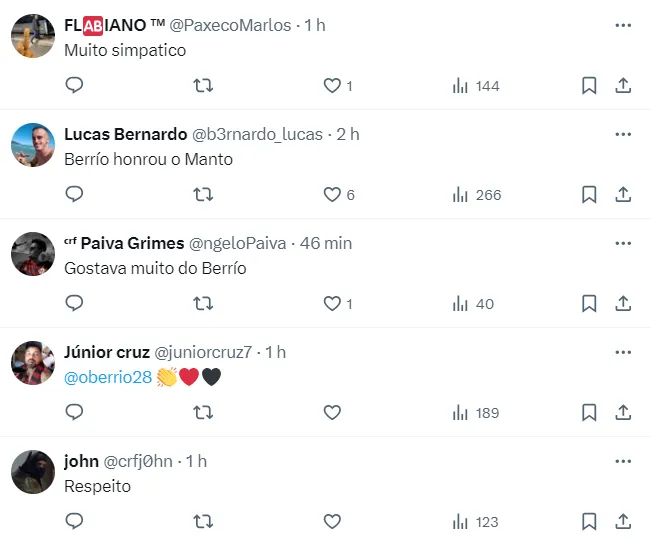View analytics for Júnior cruz's tweet
The width and height of the screenshot is (651, 544).
point(475,412)
